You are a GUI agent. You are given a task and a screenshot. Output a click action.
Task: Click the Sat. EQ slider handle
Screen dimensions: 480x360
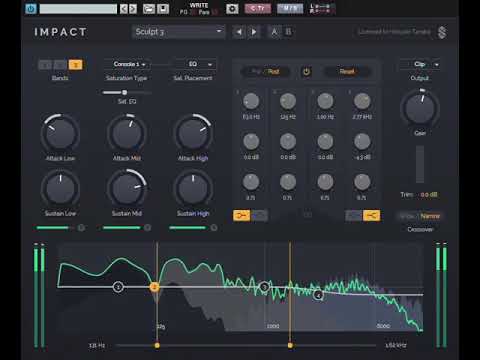(124, 92)
